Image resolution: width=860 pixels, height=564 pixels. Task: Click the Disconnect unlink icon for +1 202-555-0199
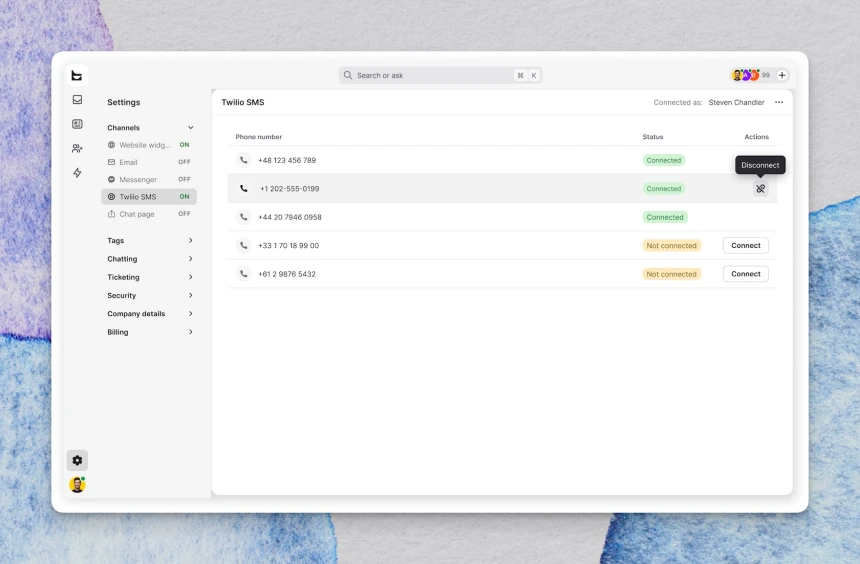[x=760, y=189]
